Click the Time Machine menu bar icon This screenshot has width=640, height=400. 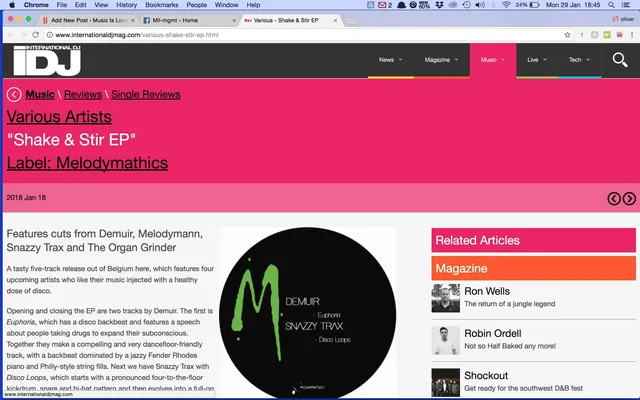pos(467,5)
